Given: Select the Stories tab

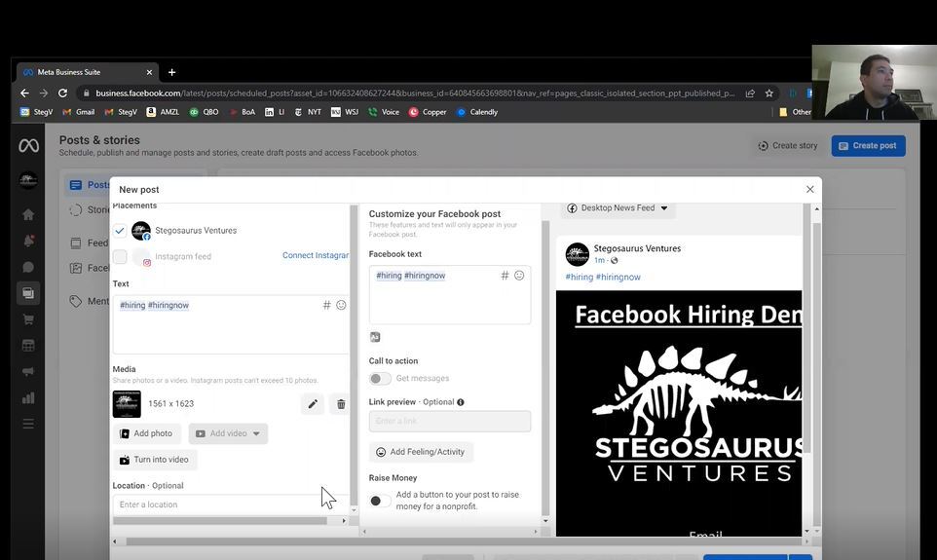Looking at the screenshot, I should pyautogui.click(x=90, y=209).
